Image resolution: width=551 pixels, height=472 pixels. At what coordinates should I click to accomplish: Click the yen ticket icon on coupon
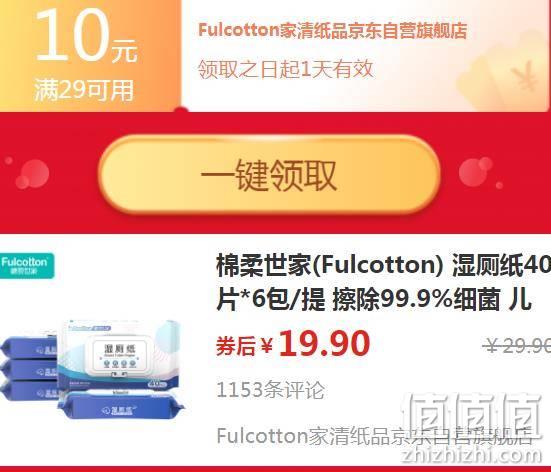tap(524, 75)
